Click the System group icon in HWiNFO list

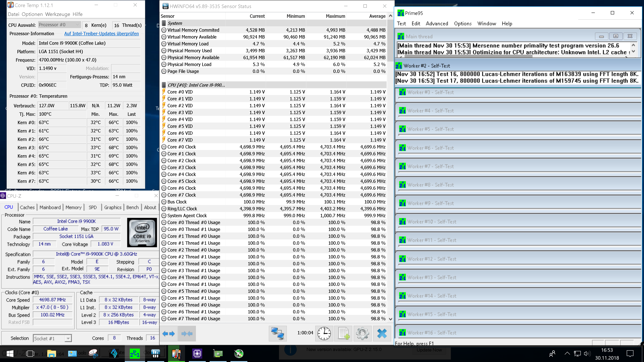click(x=164, y=23)
